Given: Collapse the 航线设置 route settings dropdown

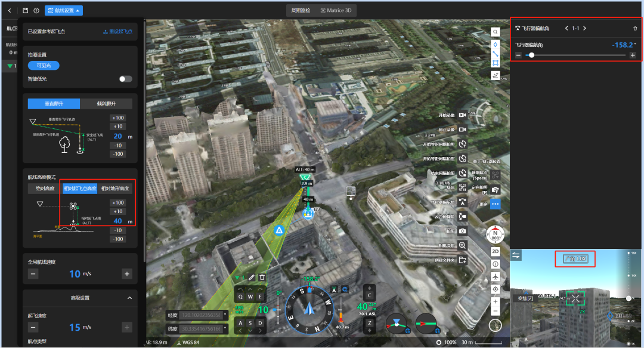Looking at the screenshot, I should pyautogui.click(x=64, y=10).
